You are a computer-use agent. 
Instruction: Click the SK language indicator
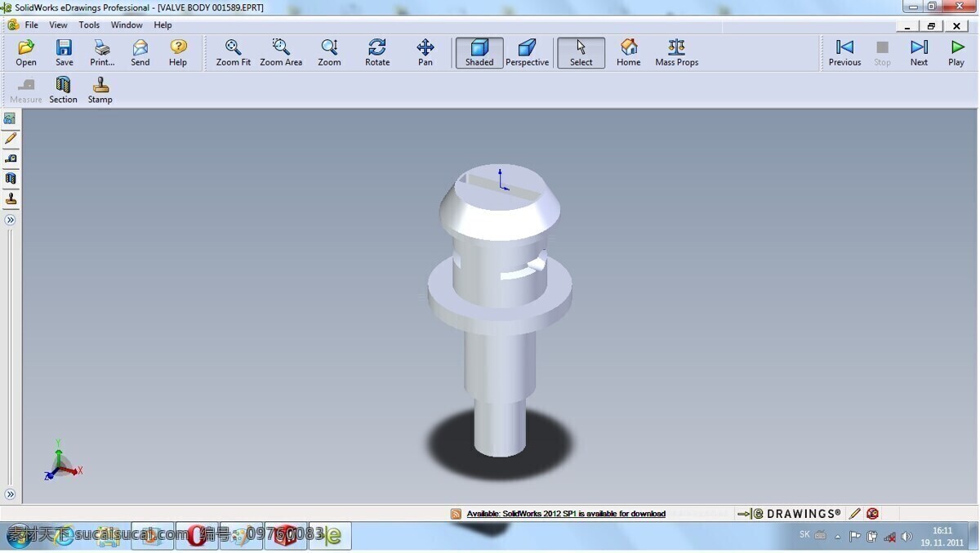tap(804, 534)
